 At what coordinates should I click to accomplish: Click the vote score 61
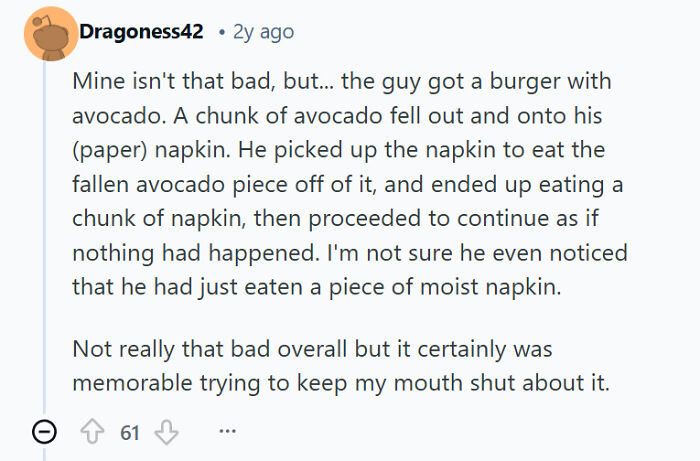pos(130,433)
